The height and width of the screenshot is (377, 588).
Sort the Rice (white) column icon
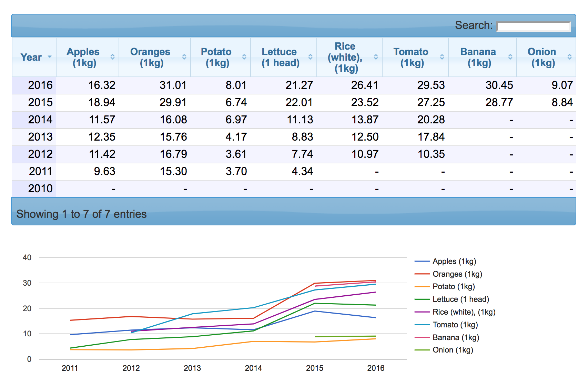coord(376,57)
